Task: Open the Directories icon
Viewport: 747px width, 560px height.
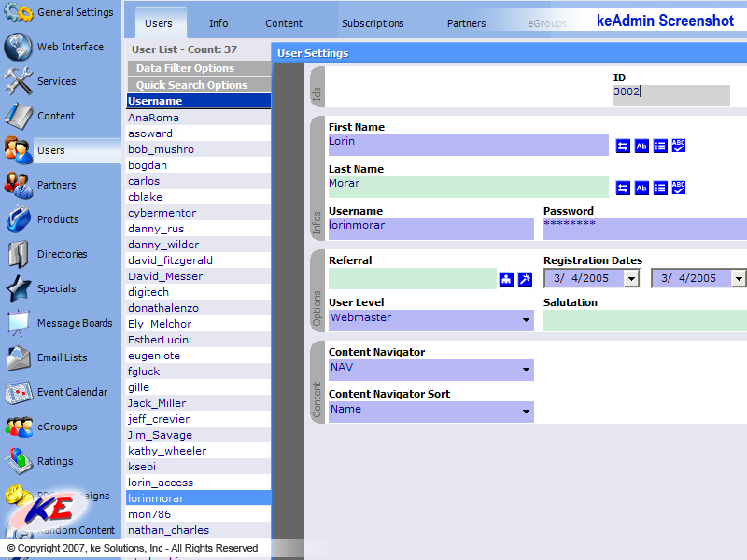Action: coord(18,254)
